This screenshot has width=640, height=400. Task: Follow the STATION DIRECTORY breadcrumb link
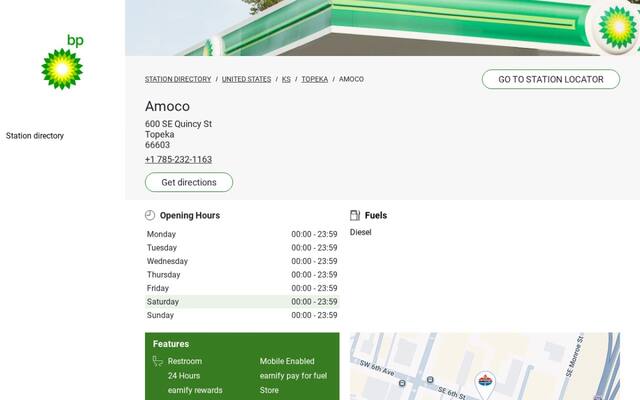pyautogui.click(x=178, y=79)
